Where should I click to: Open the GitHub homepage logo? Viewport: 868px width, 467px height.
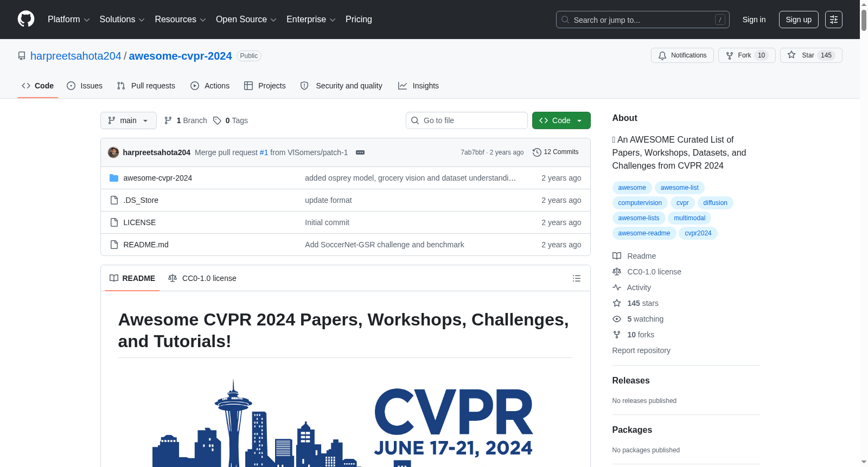coord(26,19)
